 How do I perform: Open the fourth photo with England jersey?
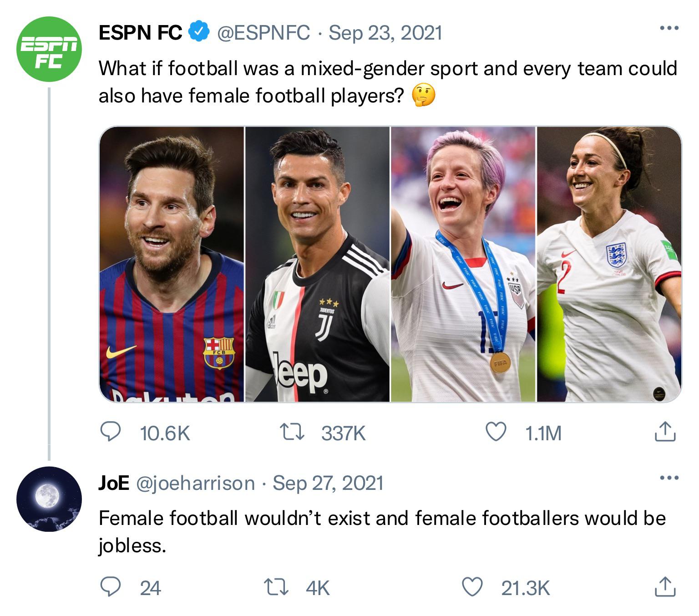[609, 264]
